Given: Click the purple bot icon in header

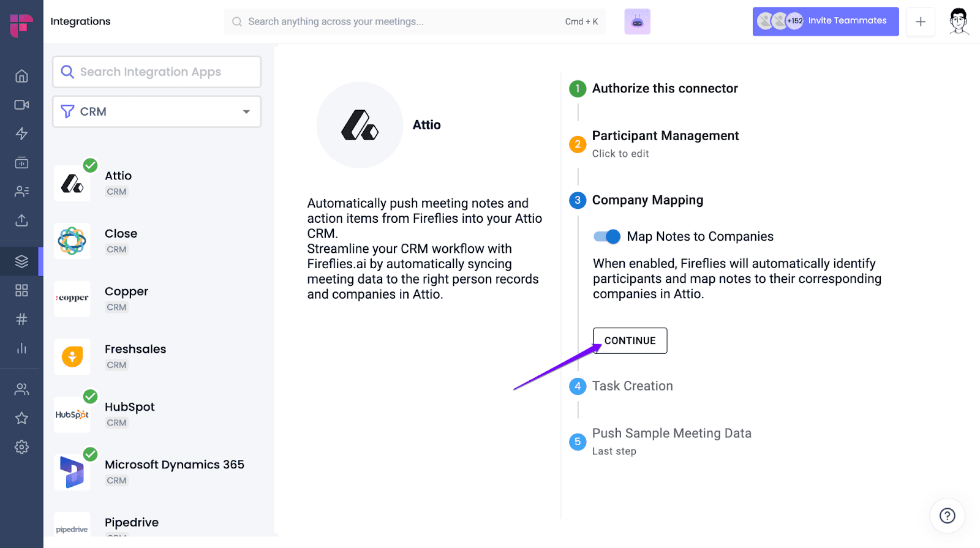Looking at the screenshot, I should tap(637, 22).
